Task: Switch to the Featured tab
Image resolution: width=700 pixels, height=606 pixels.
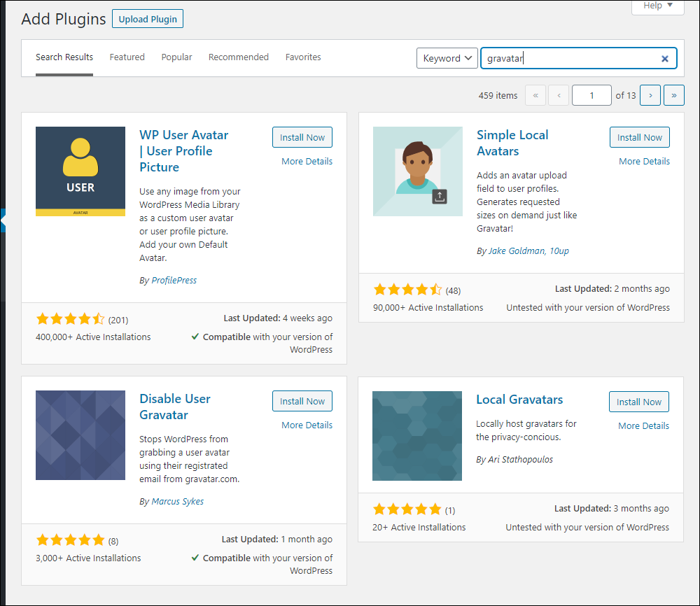Action: 127,57
